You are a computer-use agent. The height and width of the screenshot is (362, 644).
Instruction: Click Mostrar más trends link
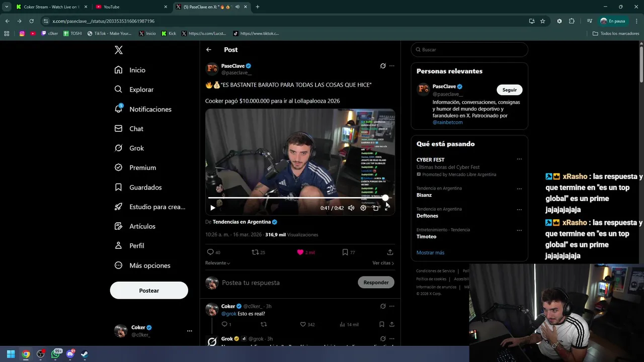tap(430, 252)
